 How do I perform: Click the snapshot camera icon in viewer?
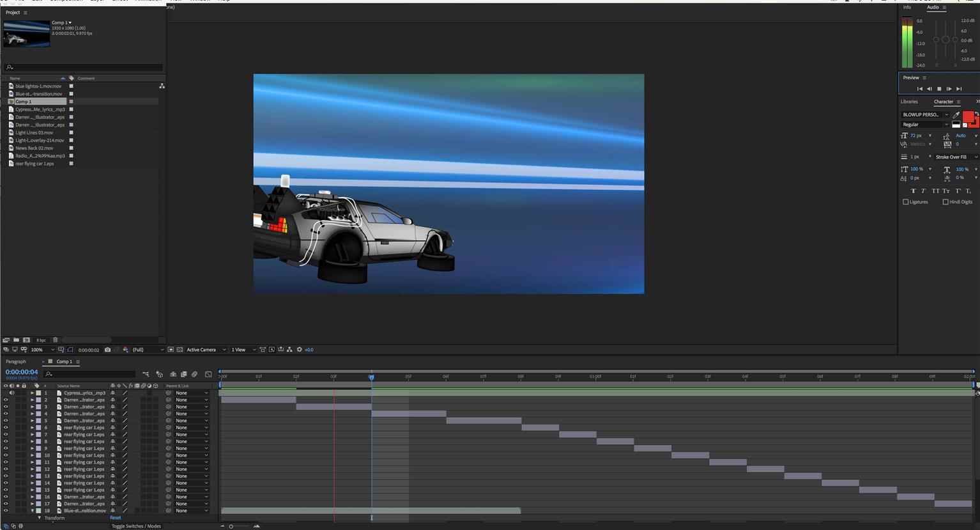(x=107, y=350)
